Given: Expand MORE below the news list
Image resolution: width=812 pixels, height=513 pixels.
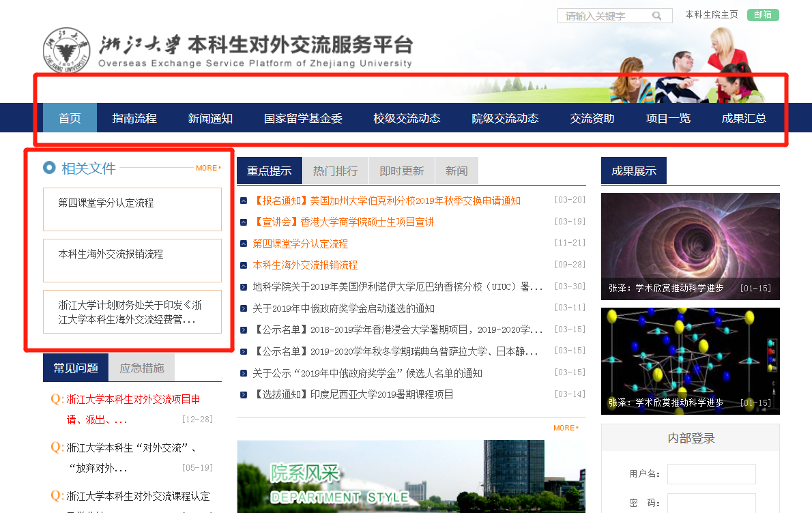Looking at the screenshot, I should click(566, 428).
